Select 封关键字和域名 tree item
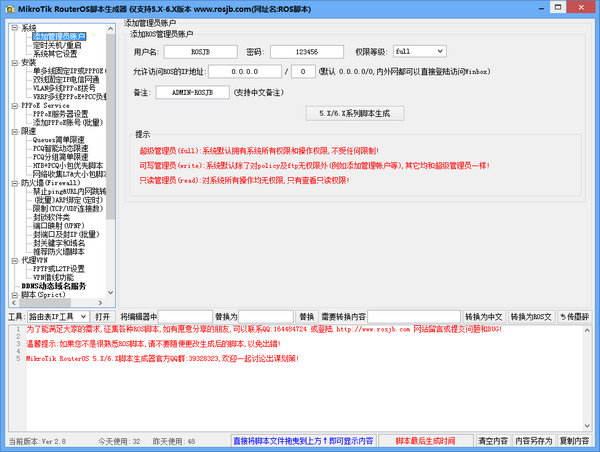 pyautogui.click(x=59, y=243)
